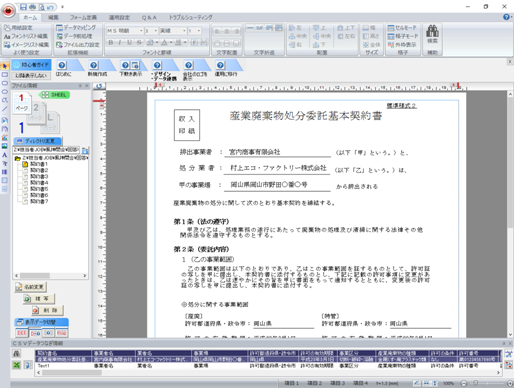The image size is (514, 388).
Task: Click the 削除 delete button
Action: coord(47,310)
